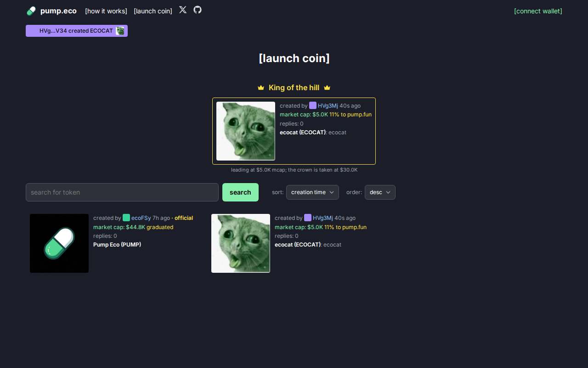Click HVg3Mj creator link in King of the hill
588x368 pixels.
328,106
